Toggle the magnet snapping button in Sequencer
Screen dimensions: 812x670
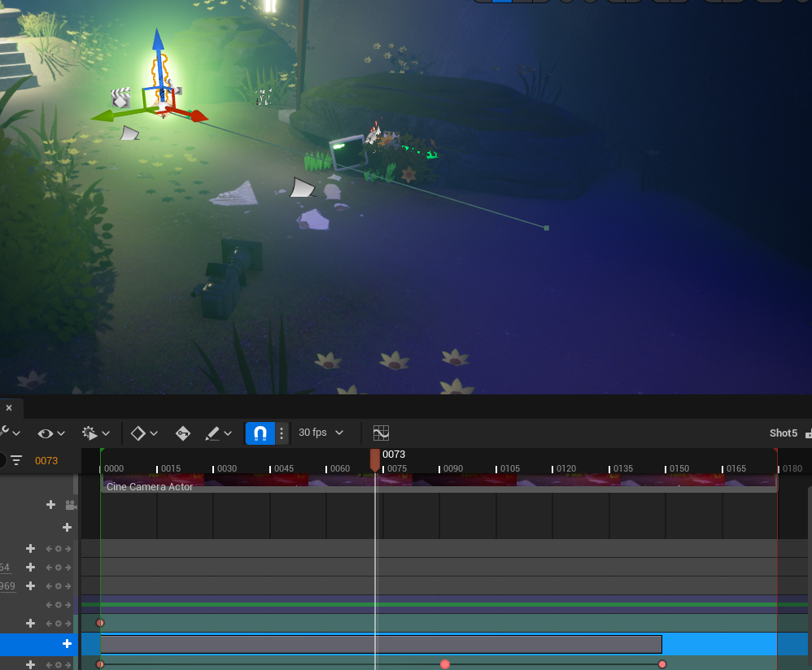tap(260, 433)
